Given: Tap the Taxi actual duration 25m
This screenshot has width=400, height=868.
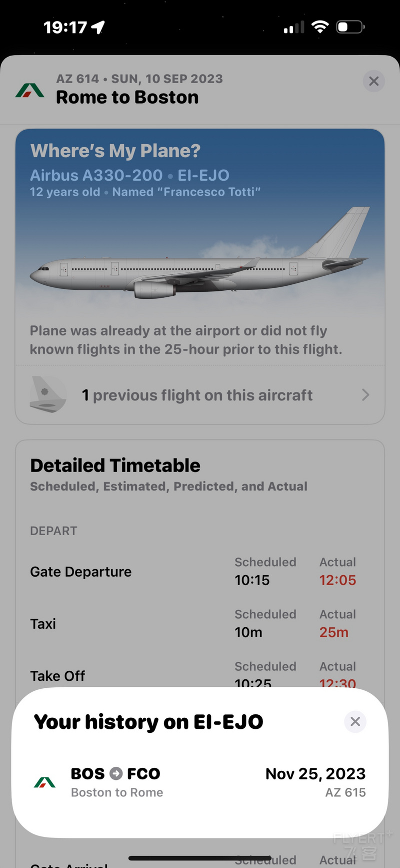Looking at the screenshot, I should (x=334, y=632).
